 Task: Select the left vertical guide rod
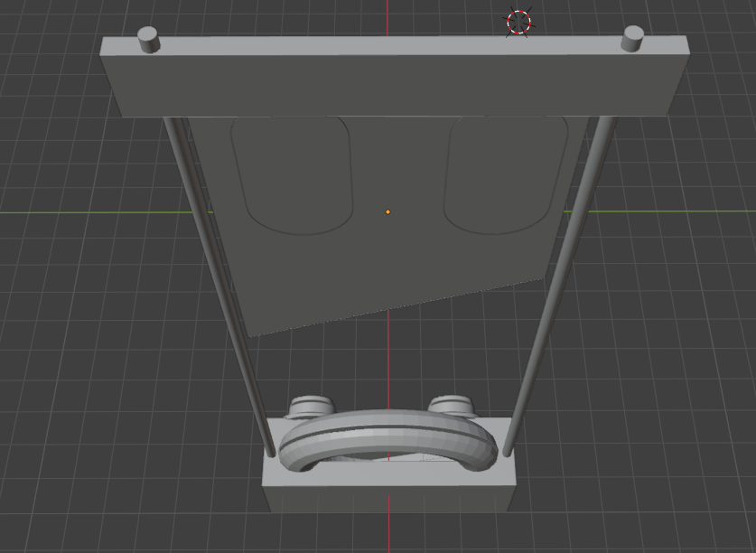pos(219,285)
